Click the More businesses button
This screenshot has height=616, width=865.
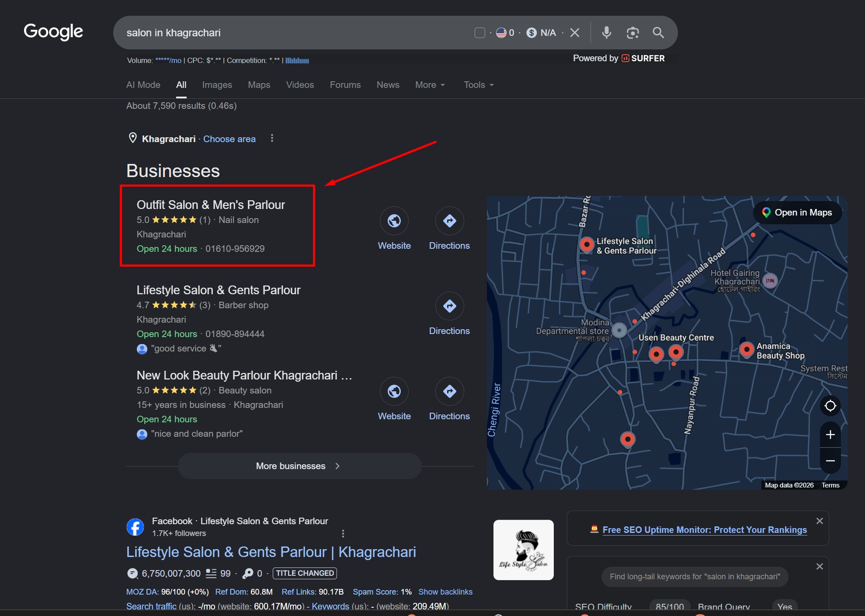click(x=299, y=466)
